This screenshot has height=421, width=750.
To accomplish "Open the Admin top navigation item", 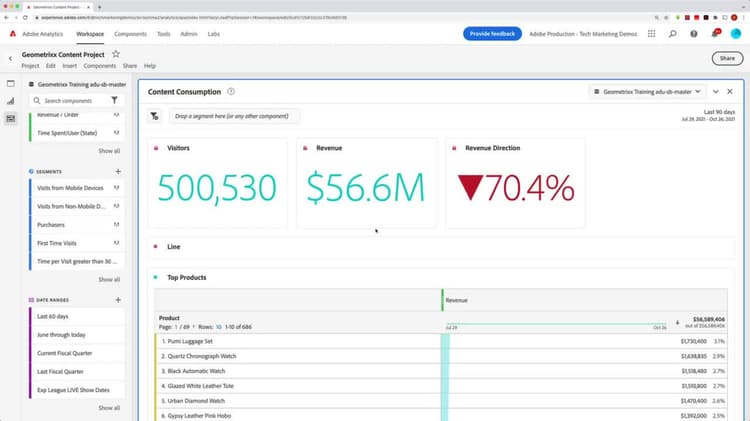I will [x=189, y=34].
